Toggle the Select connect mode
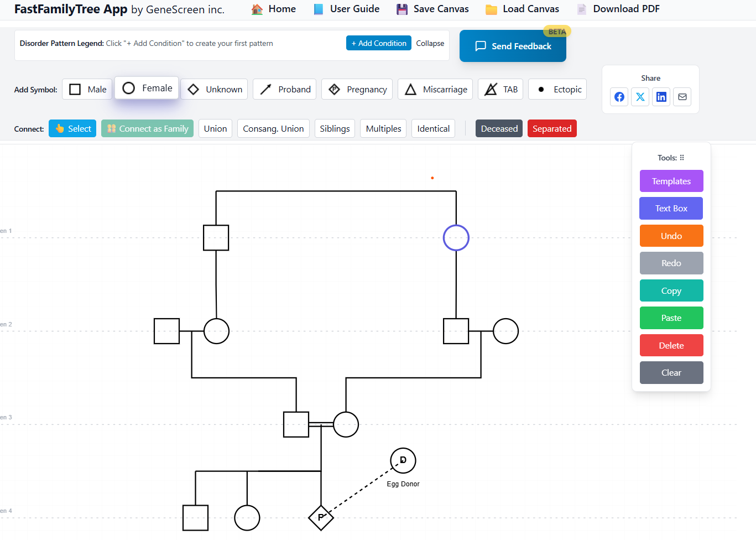This screenshot has width=756, height=540. pyautogui.click(x=72, y=128)
